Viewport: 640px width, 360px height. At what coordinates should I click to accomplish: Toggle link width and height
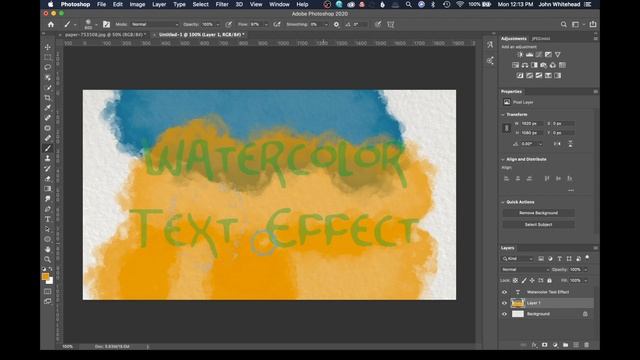tap(507, 128)
